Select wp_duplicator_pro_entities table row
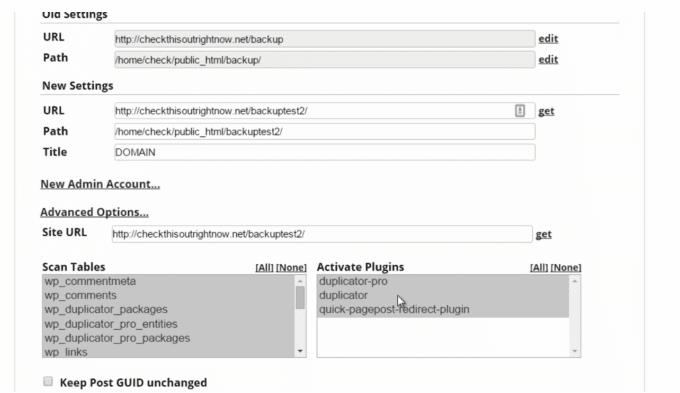The width and height of the screenshot is (680, 393). coord(169,324)
